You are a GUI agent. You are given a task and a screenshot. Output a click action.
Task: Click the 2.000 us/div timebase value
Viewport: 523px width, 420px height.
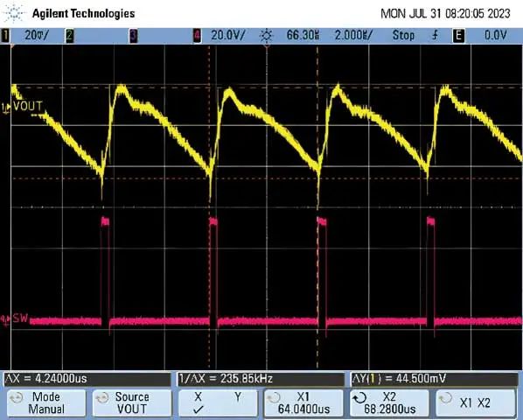(354, 35)
